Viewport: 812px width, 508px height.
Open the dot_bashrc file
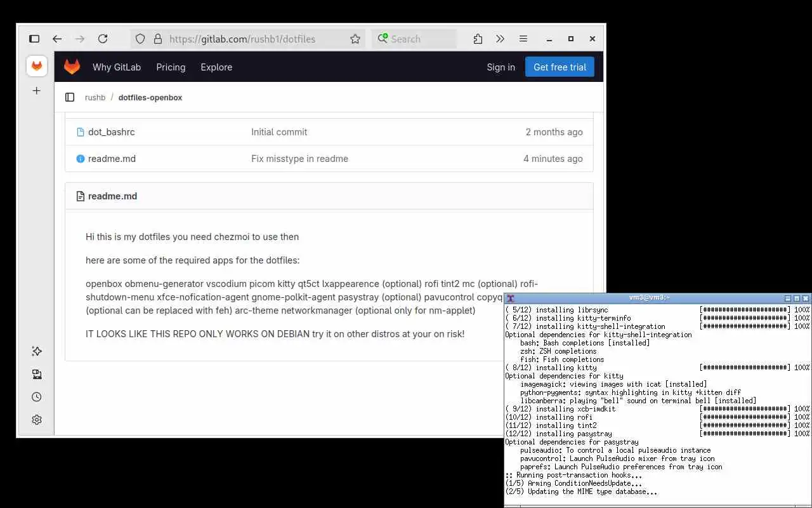112,132
